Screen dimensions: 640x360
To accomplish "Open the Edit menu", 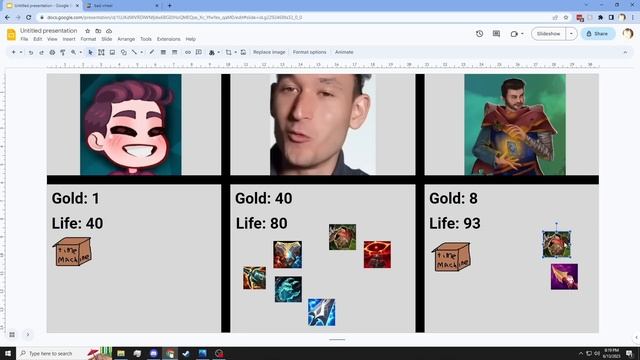I will point(38,39).
